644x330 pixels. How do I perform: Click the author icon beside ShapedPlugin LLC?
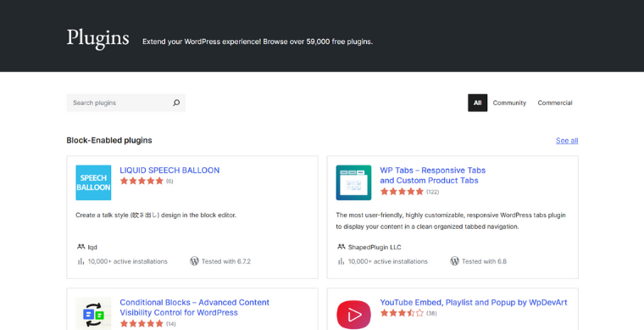point(341,247)
